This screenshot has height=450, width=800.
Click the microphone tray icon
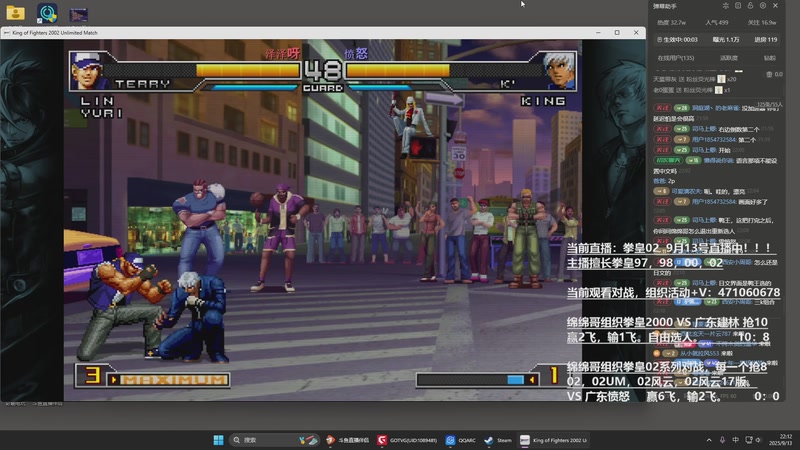[x=722, y=440]
